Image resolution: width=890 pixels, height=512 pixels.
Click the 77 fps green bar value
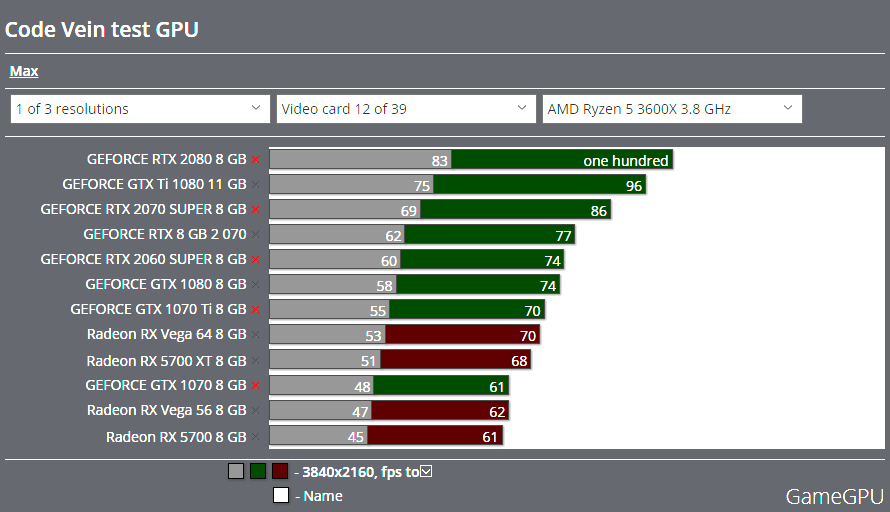point(563,236)
